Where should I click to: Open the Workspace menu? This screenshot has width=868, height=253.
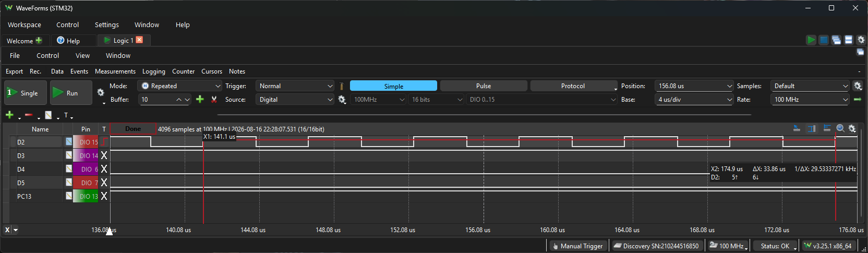coord(25,25)
